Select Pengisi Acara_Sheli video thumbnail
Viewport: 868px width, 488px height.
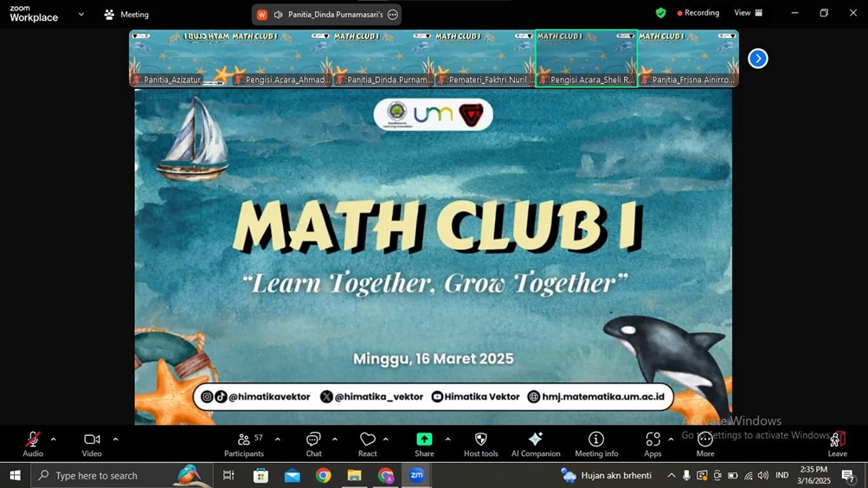(x=586, y=59)
